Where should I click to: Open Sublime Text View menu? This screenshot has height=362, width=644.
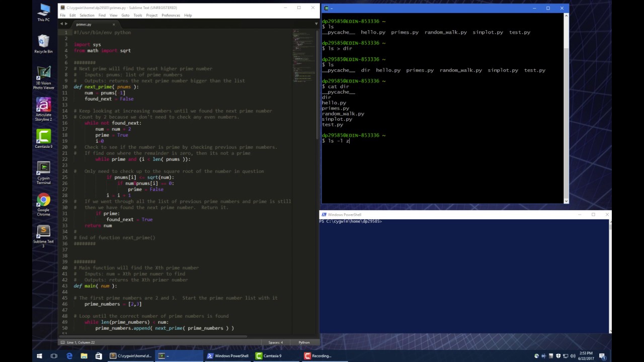click(x=114, y=15)
